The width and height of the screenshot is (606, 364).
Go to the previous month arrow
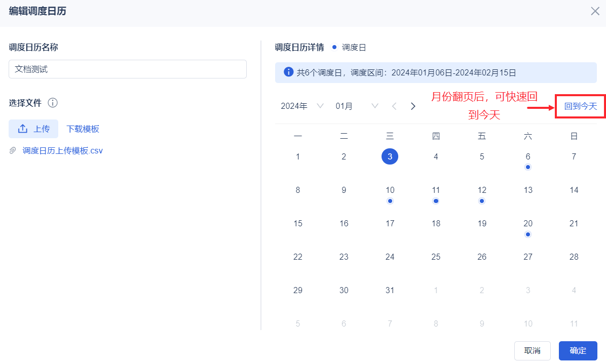tap(394, 106)
